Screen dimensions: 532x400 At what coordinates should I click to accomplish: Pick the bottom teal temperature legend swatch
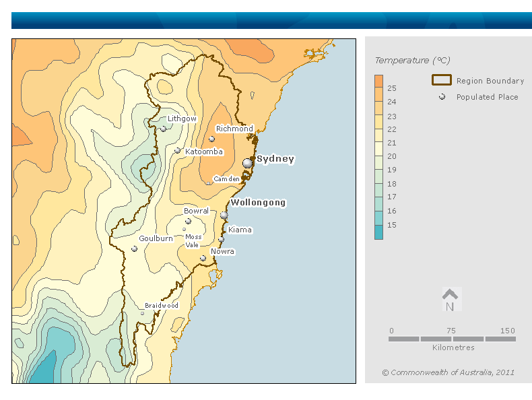(378, 232)
